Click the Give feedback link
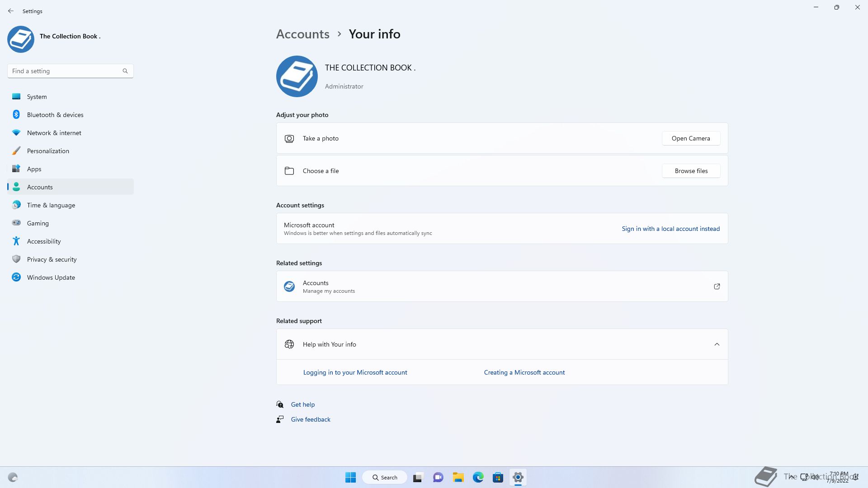The image size is (868, 488). (x=311, y=419)
